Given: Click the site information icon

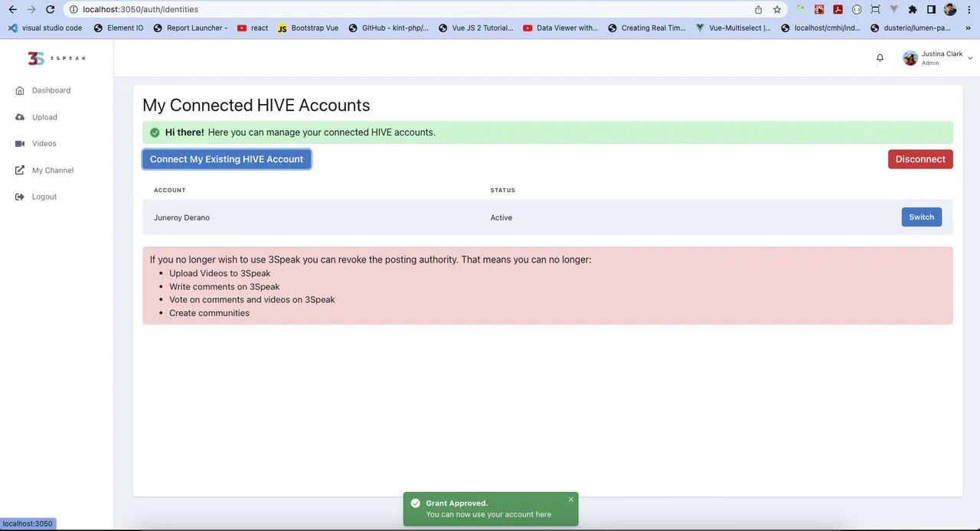Looking at the screenshot, I should pyautogui.click(x=73, y=9).
